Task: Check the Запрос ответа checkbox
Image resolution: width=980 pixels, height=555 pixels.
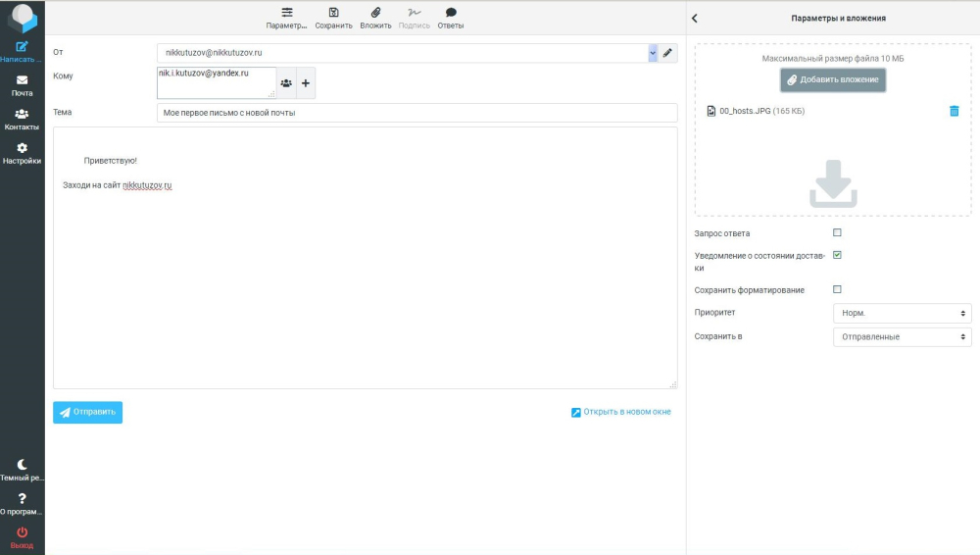Action: tap(837, 232)
